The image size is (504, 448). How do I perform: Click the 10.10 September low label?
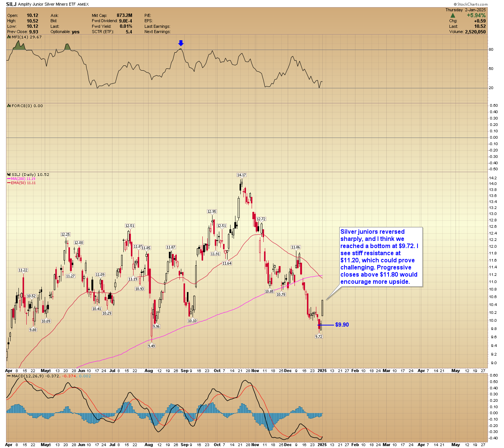click(192, 321)
